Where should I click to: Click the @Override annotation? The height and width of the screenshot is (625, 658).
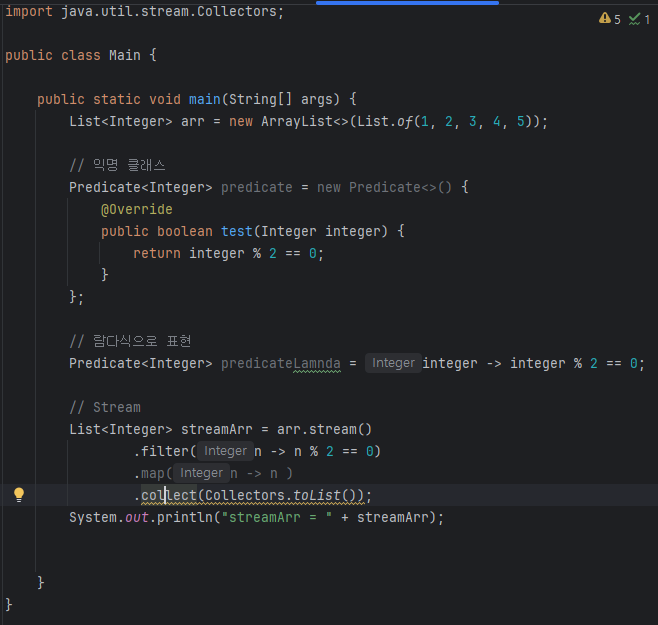click(x=137, y=209)
